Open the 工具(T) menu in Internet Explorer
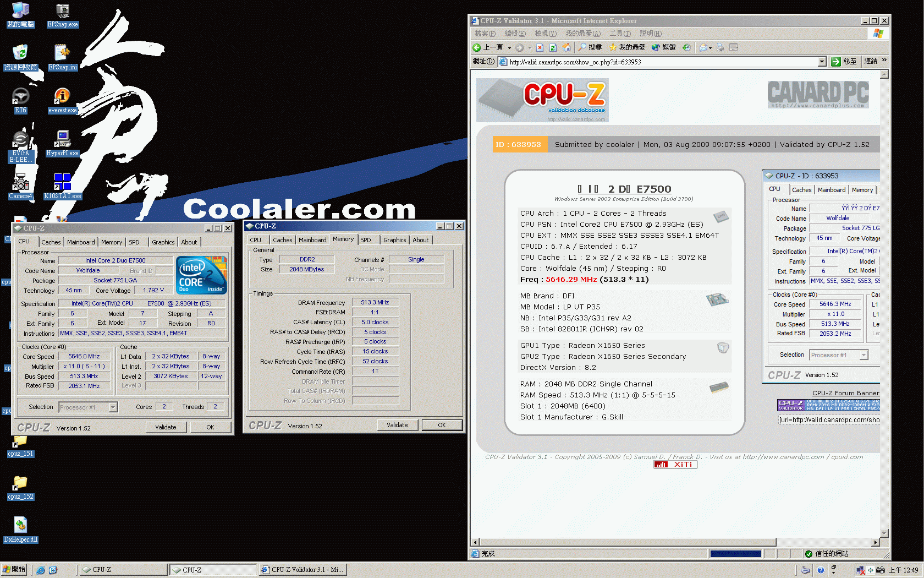Viewport: 924px width, 578px height. (620, 34)
